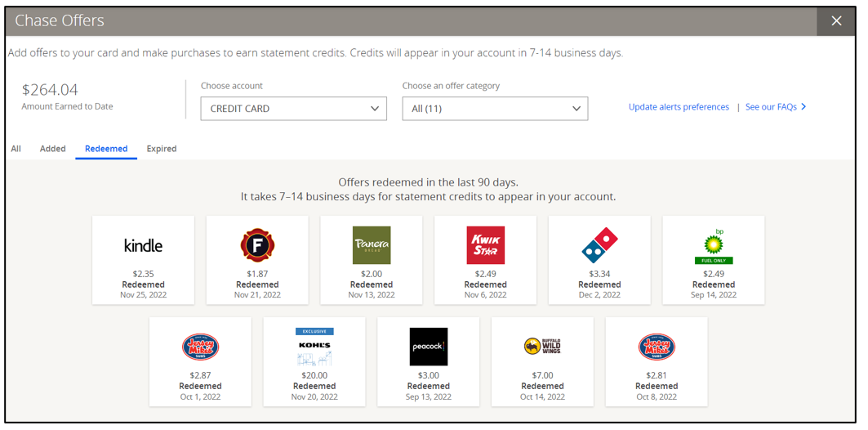Screen dimensions: 868x430
Task: Click the Oct 1, 2022 redeemed date
Action: click(200, 396)
